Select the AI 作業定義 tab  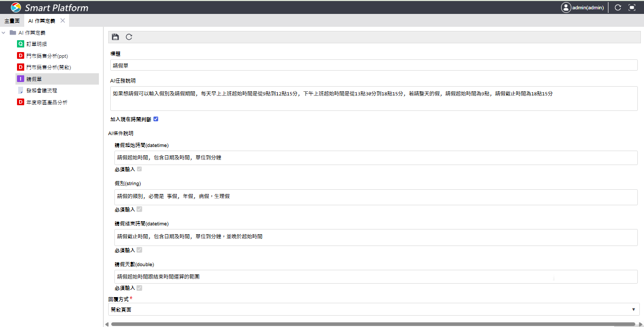[42, 21]
